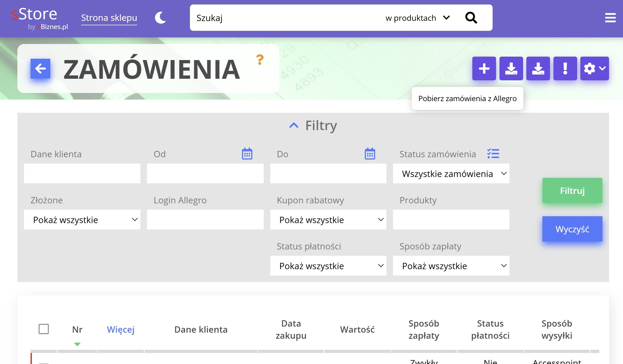Open calendar picker for Od date
623x364 pixels.
[x=247, y=154]
